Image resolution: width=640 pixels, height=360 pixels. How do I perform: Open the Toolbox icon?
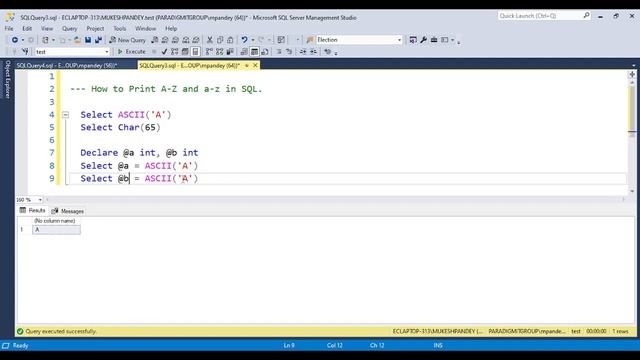434,40
